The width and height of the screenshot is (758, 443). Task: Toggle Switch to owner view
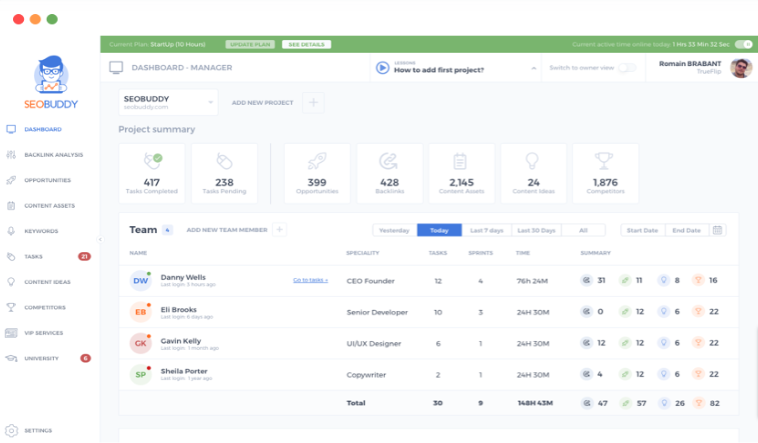(627, 68)
